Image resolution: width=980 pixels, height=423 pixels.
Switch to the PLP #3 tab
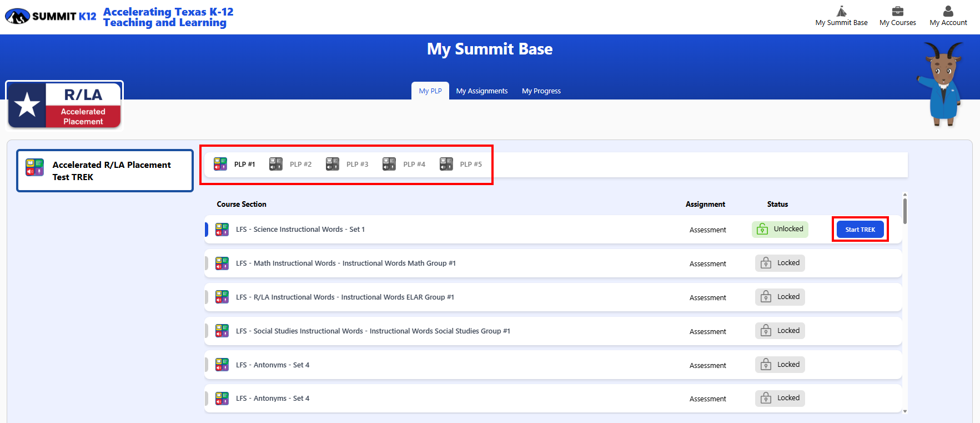pos(347,164)
